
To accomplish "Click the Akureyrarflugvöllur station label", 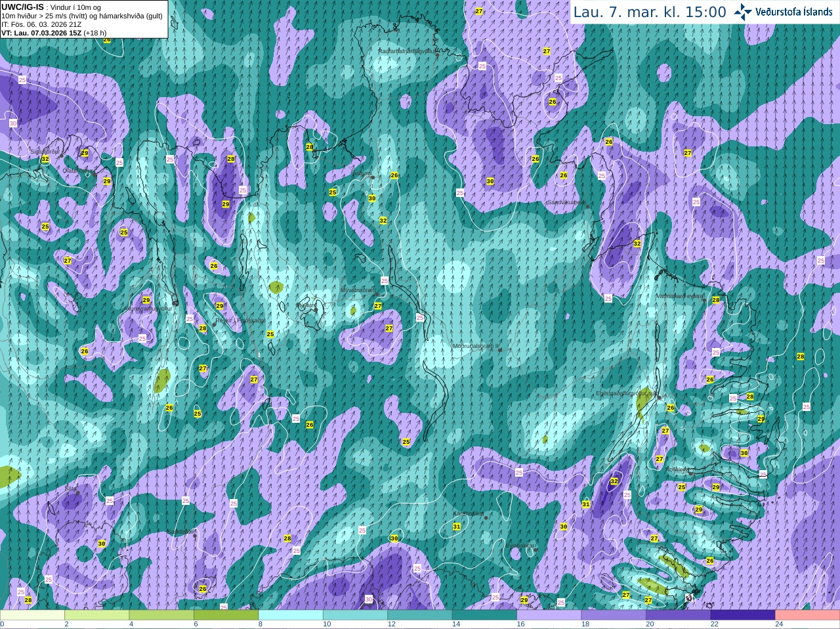I will (148, 308).
